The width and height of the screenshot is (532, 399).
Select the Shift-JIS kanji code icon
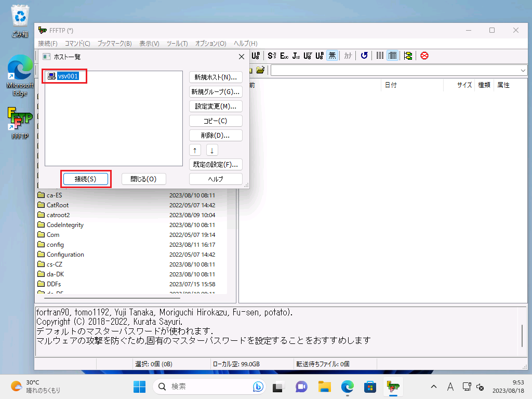tap(272, 56)
